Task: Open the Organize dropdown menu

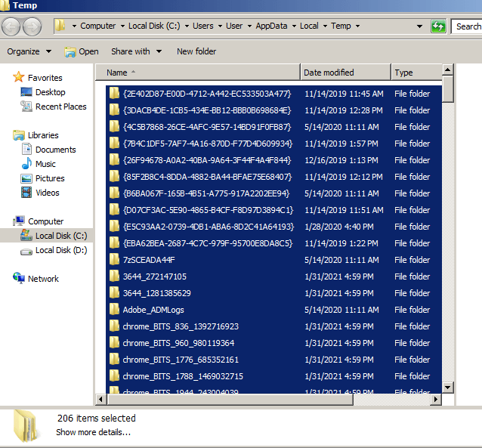Action: tap(29, 51)
